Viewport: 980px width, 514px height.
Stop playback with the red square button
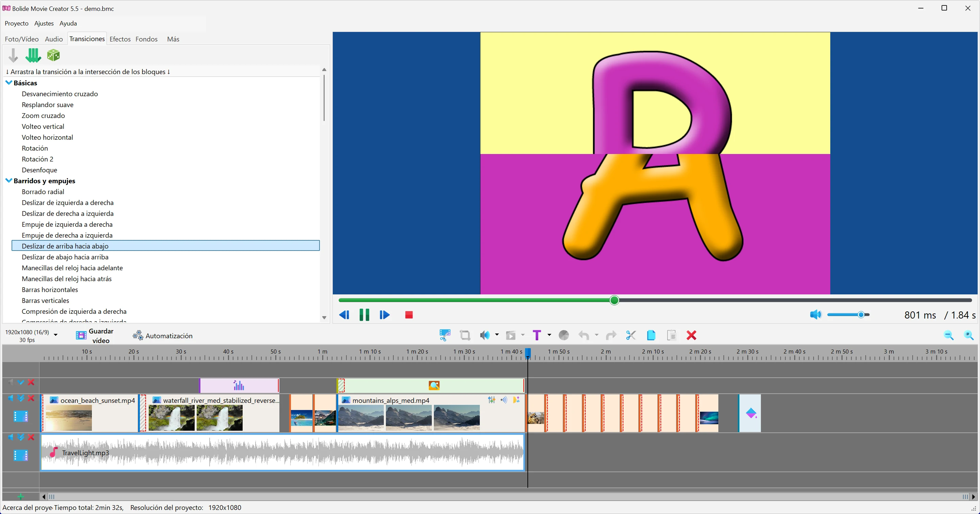click(x=409, y=315)
